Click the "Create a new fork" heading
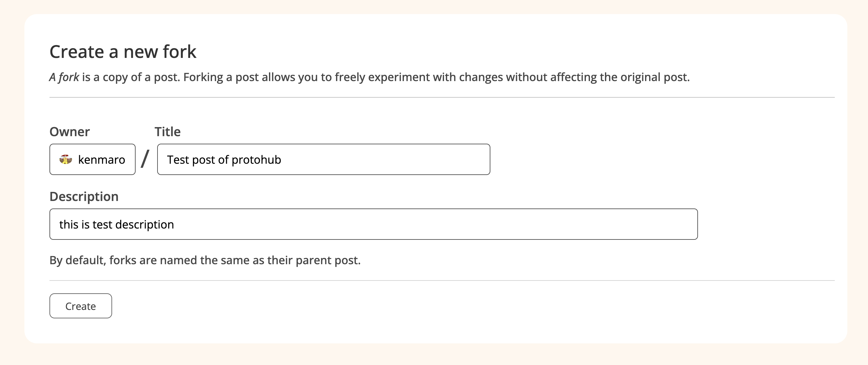Screen dimensions: 868x365 [x=123, y=52]
